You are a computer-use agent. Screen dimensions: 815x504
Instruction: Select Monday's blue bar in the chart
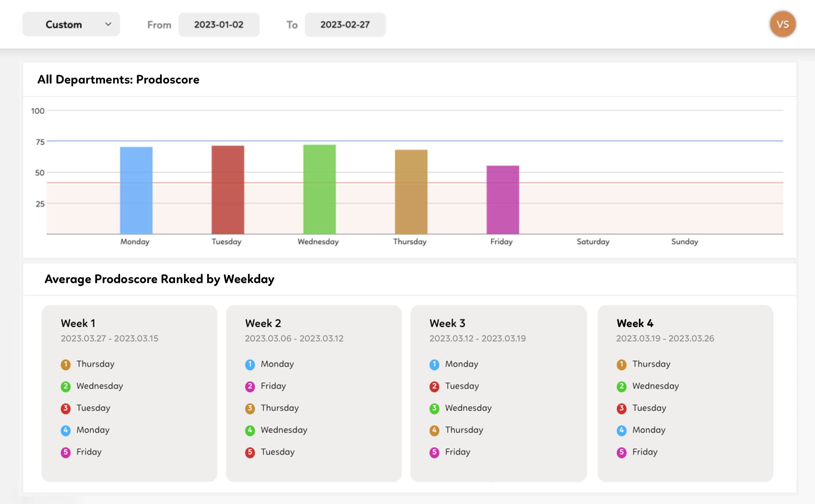pos(136,190)
